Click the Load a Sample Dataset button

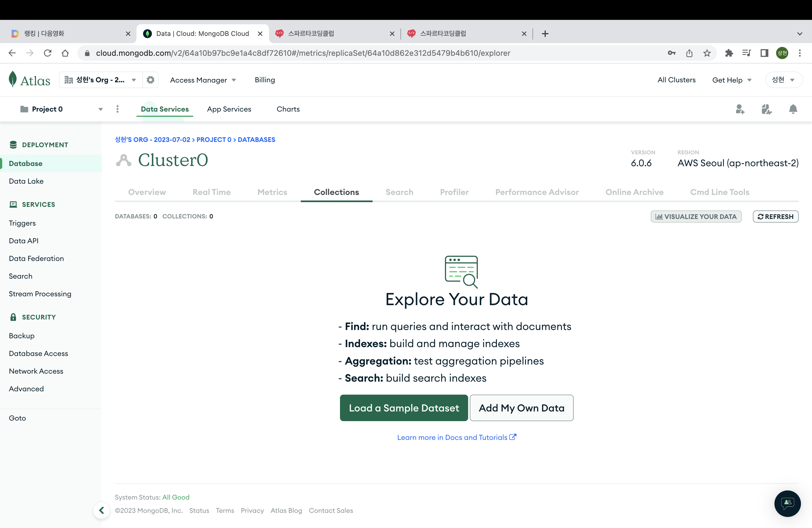[404, 408]
